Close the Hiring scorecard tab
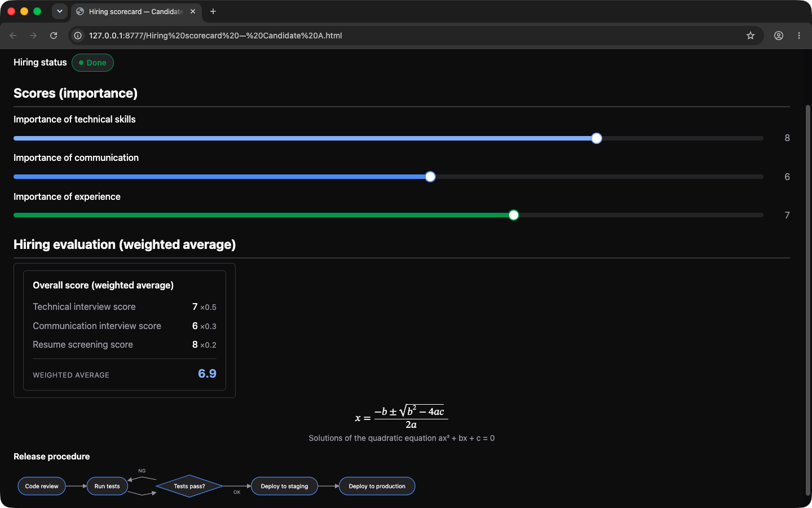 pyautogui.click(x=193, y=11)
